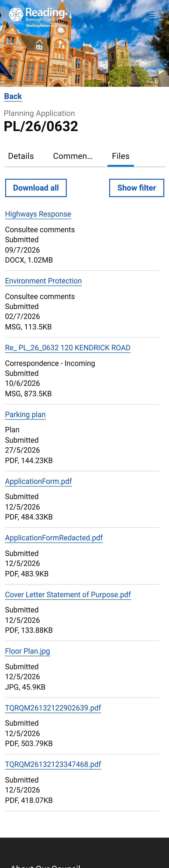Expand the Show filter panel
Screen dimensions: 169x868
click(x=136, y=188)
